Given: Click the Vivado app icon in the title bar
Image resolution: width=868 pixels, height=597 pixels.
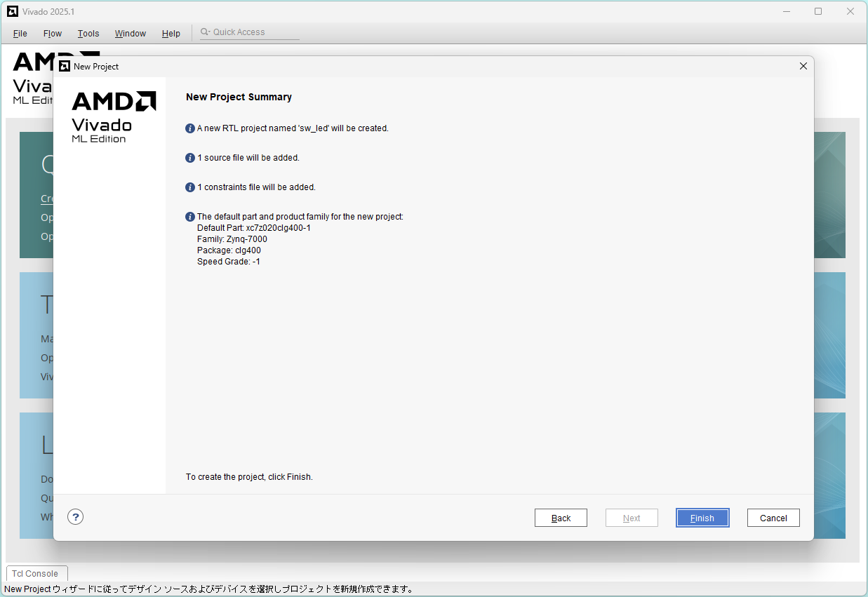Looking at the screenshot, I should pos(13,11).
